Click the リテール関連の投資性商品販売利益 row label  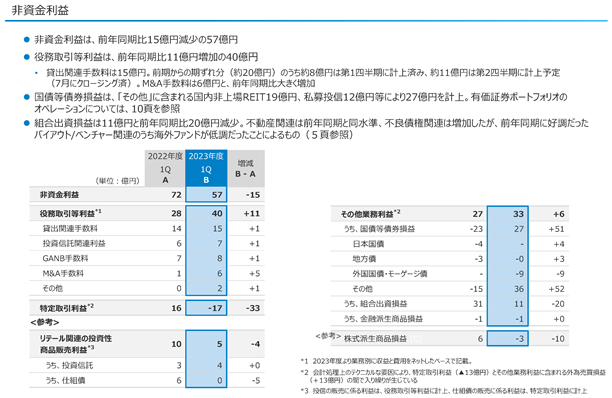(76, 344)
